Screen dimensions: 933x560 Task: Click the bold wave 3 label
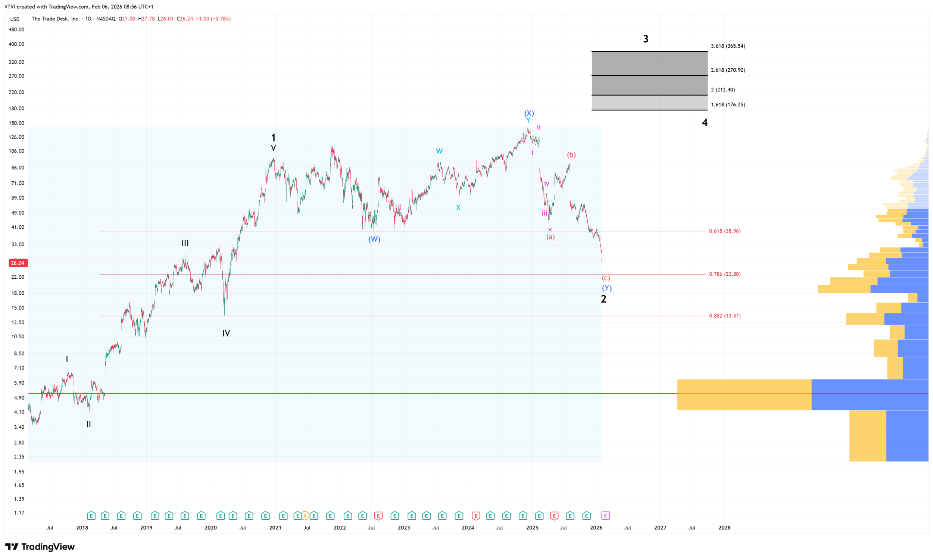coord(645,38)
